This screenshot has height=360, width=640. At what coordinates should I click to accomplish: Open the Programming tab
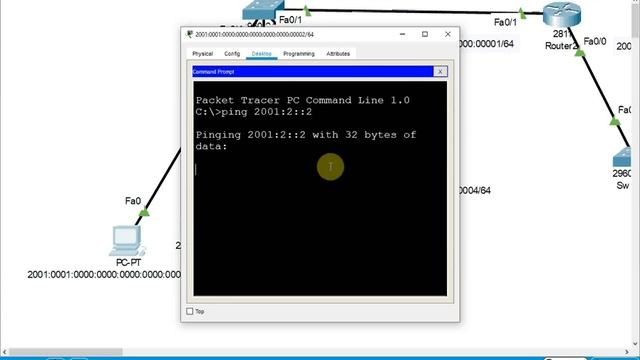coord(299,54)
